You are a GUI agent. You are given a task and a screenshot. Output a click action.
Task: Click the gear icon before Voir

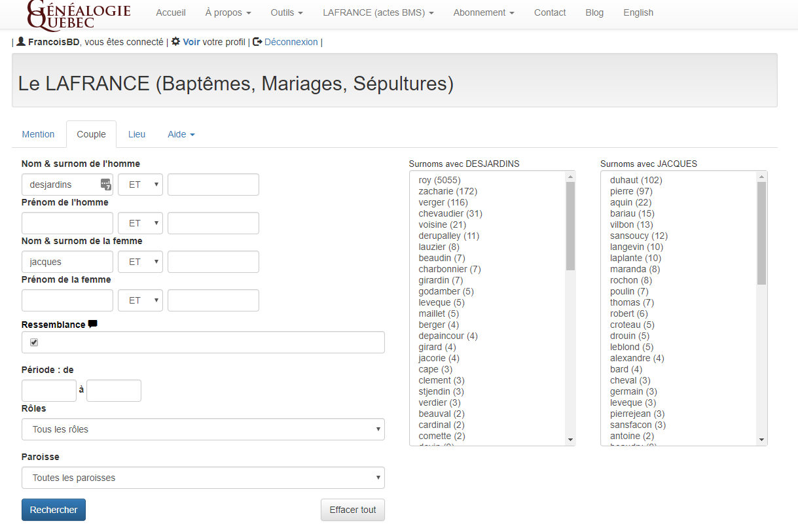(175, 41)
